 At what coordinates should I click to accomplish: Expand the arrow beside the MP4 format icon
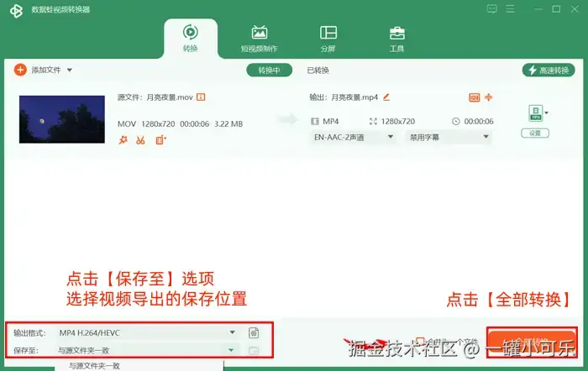coord(546,112)
